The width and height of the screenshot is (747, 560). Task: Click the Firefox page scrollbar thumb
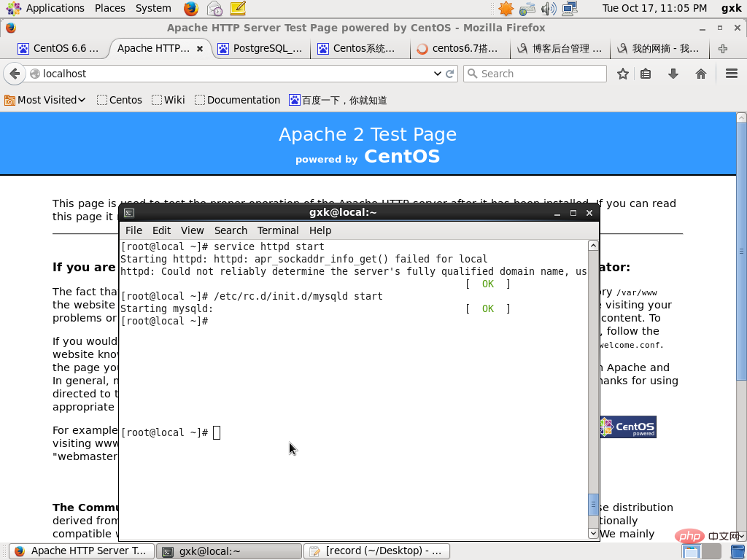coord(741,252)
